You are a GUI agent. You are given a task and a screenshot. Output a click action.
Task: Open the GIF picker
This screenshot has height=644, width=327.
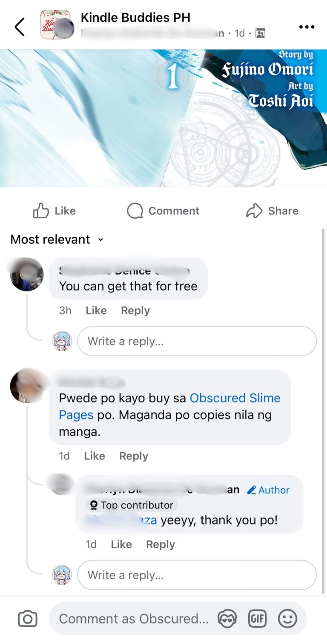257,618
